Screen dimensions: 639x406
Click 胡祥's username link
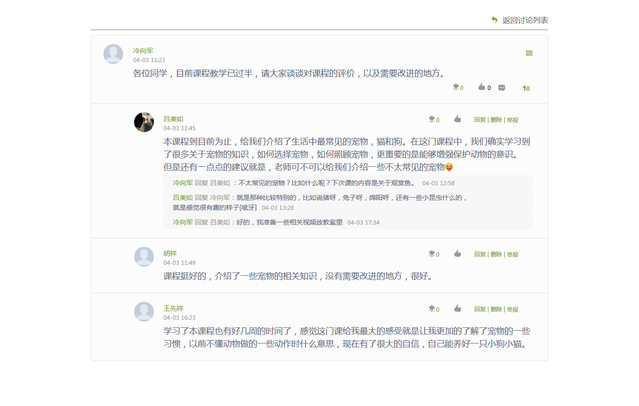170,253
